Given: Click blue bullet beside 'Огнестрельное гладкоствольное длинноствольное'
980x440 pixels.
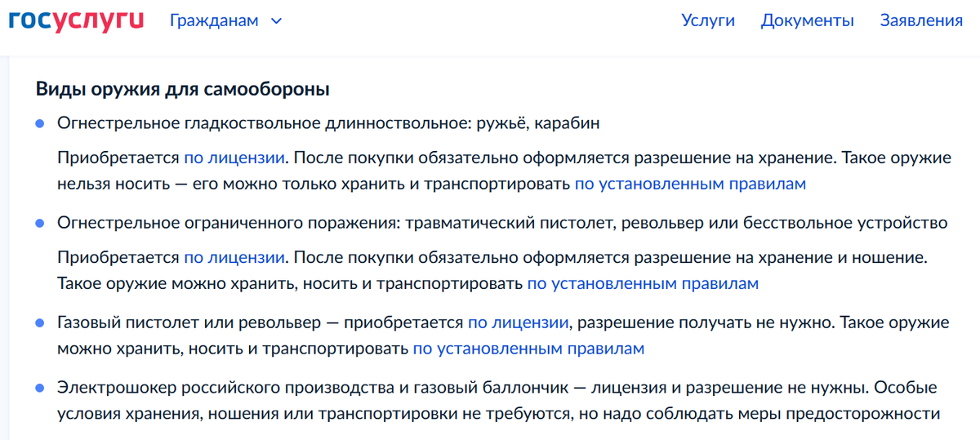Looking at the screenshot, I should pos(39,124).
